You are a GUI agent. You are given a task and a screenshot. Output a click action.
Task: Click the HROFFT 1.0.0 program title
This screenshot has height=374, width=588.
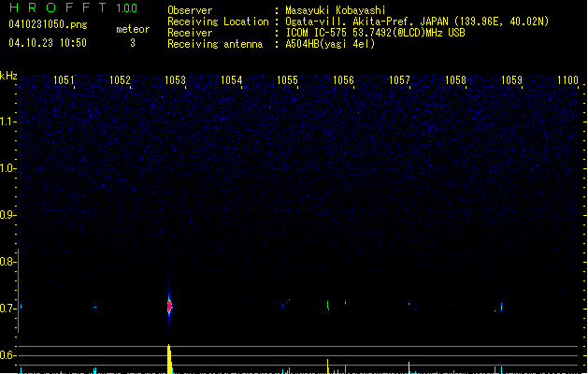pyautogui.click(x=74, y=7)
